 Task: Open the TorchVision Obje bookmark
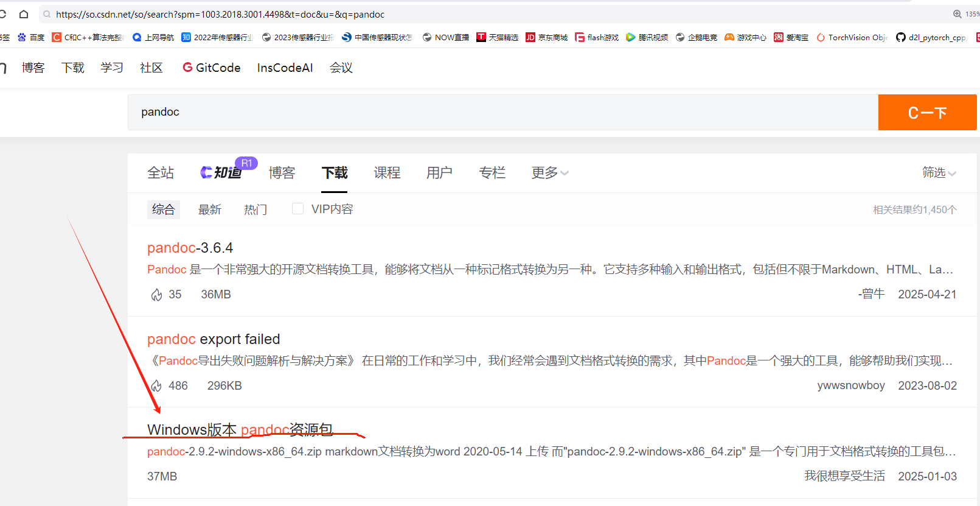(852, 37)
